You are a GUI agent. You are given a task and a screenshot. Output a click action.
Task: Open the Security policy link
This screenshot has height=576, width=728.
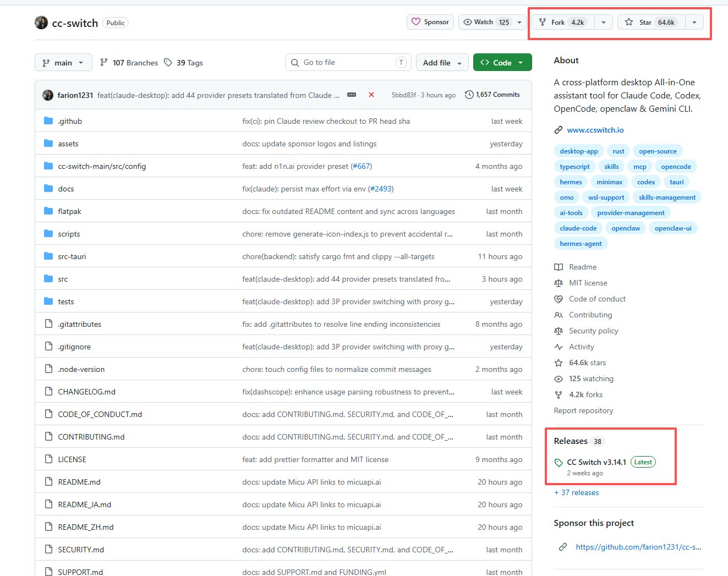594,331
